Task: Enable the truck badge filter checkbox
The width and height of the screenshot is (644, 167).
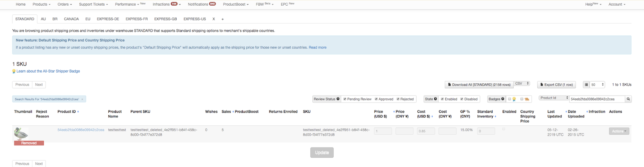Action: (x=522, y=99)
